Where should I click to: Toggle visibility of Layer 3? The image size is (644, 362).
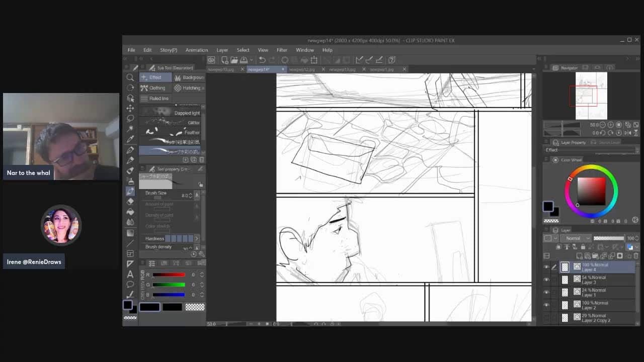[x=546, y=280]
